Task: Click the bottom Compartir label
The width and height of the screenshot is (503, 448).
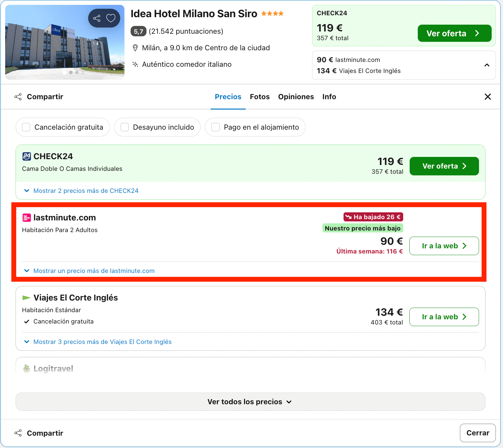Action: 45,433
